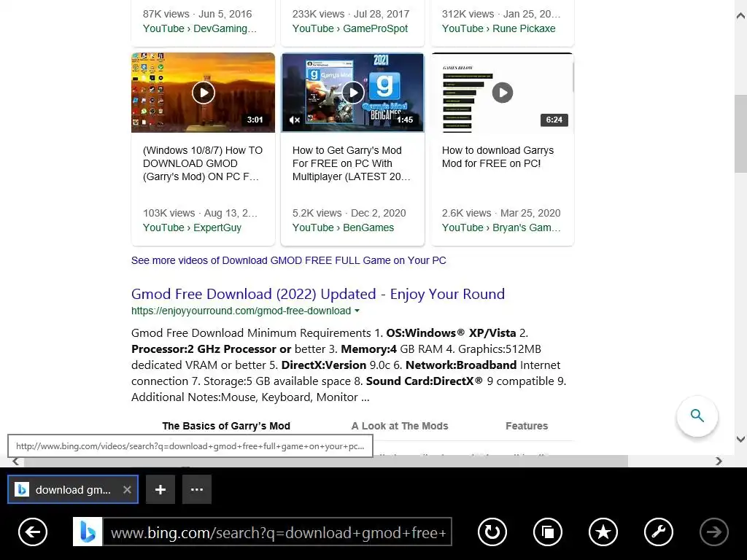Click 'YouTube › GameProSpot' source text
This screenshot has height=560, width=747.
pyautogui.click(x=350, y=28)
